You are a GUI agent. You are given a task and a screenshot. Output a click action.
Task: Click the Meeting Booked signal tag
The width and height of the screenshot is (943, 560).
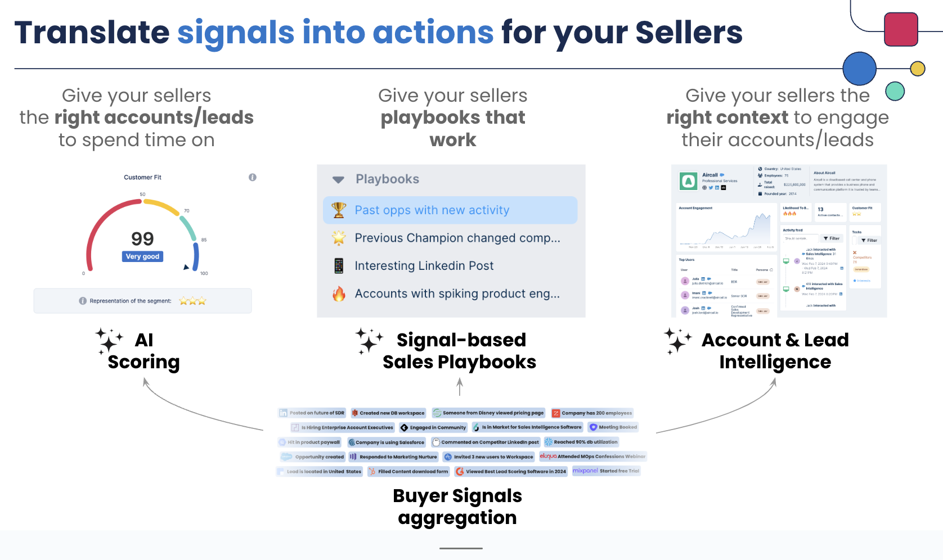coord(613,427)
